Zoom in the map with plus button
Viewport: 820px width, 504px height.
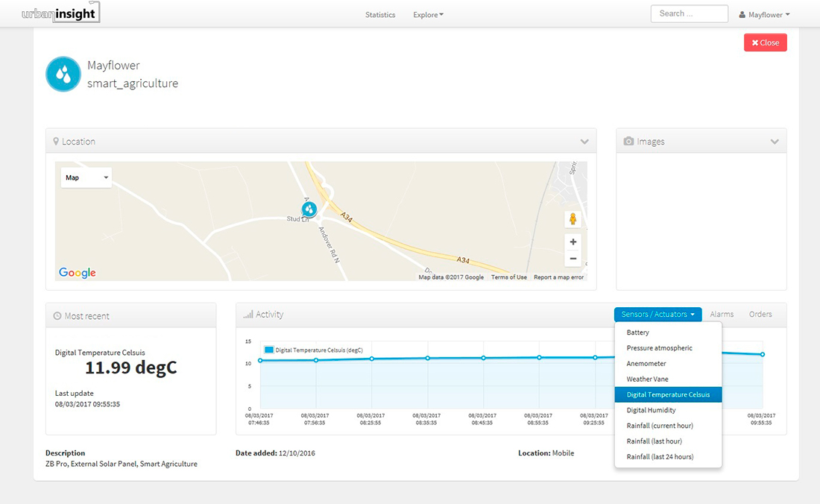(x=573, y=242)
